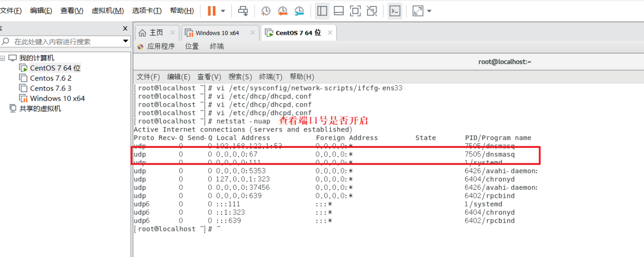
Task: Close the 主页 tab
Action: pyautogui.click(x=172, y=33)
